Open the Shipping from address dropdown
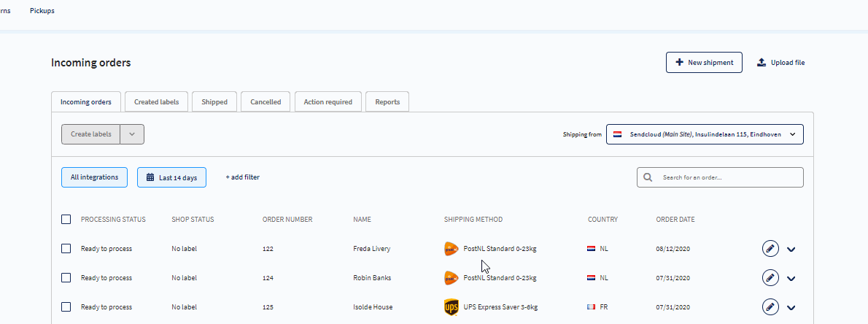Image resolution: width=868 pixels, height=324 pixels. (x=705, y=134)
